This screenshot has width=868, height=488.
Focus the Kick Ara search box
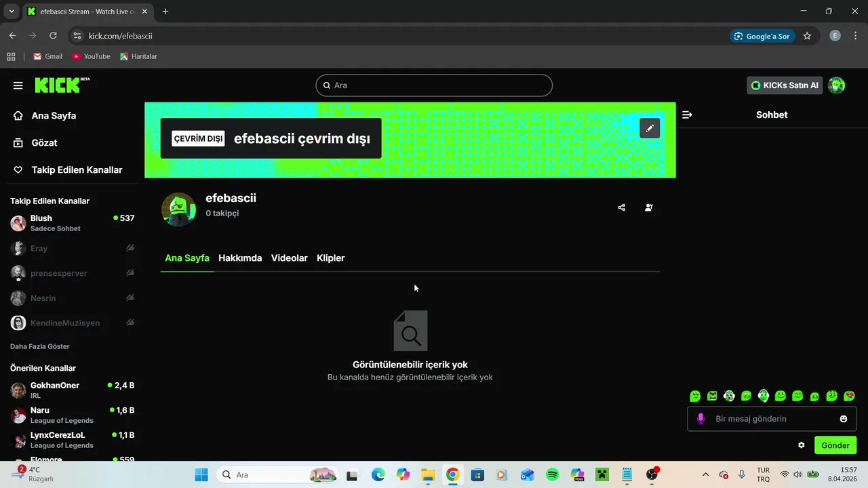point(434,85)
